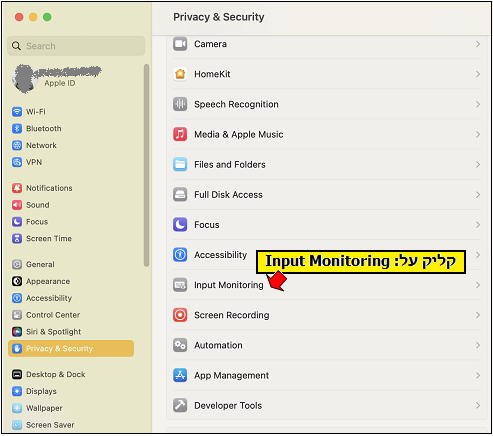
Task: Click the Files and Folders icon
Action: pos(180,164)
